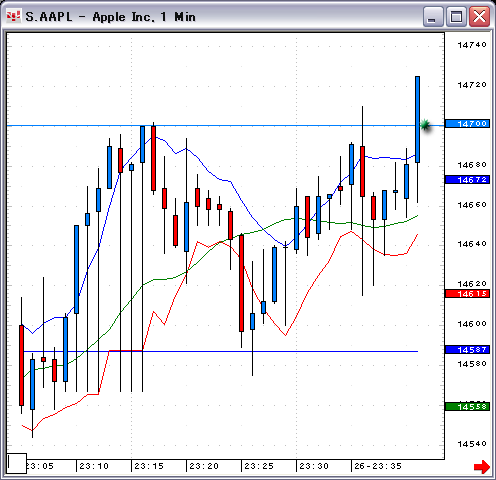Close the S.AAPL chart window

click(479, 16)
